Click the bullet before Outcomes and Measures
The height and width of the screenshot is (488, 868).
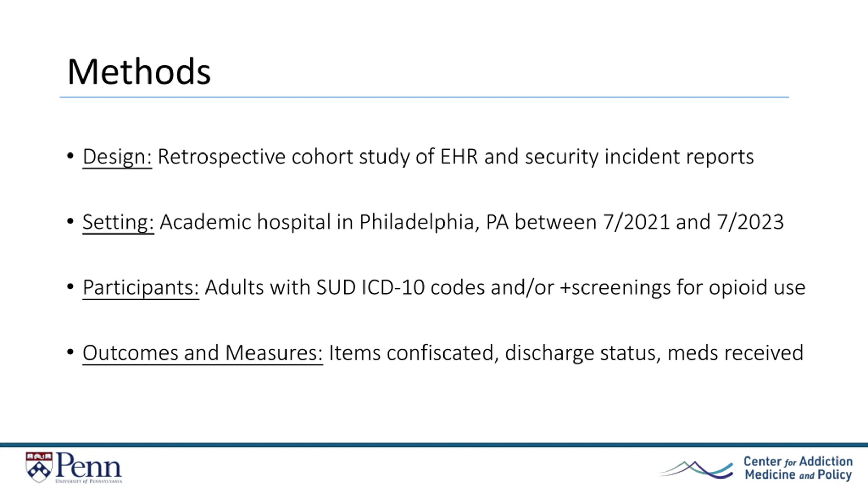(x=70, y=352)
